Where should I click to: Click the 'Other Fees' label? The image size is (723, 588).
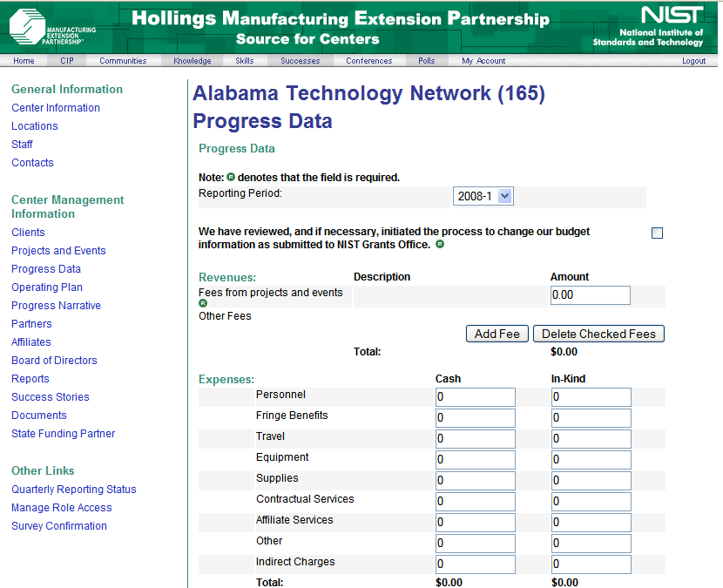pyautogui.click(x=225, y=316)
